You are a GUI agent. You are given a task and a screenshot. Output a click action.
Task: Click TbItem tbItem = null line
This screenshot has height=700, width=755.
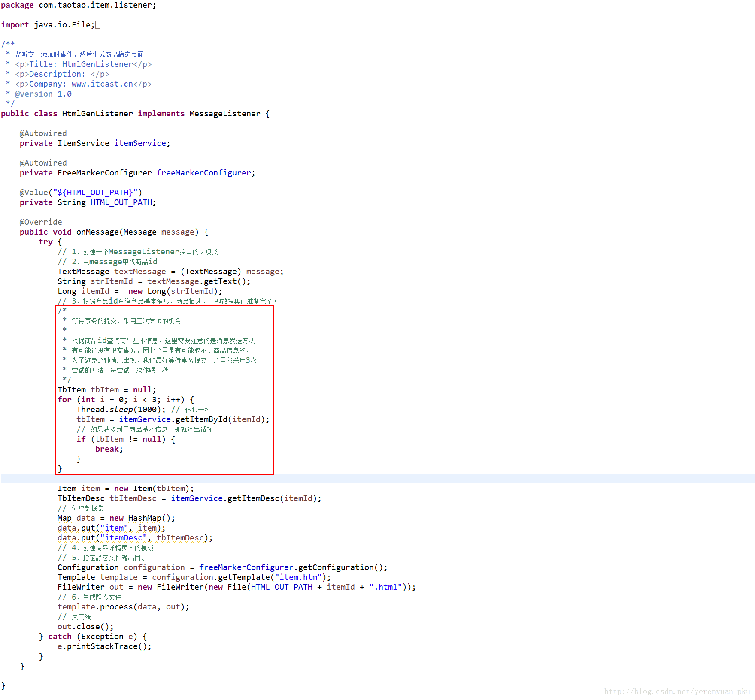pyautogui.click(x=107, y=390)
